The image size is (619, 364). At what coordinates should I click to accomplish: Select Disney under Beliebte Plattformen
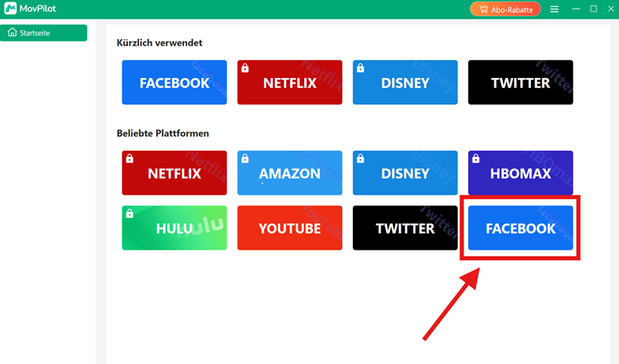click(x=405, y=173)
